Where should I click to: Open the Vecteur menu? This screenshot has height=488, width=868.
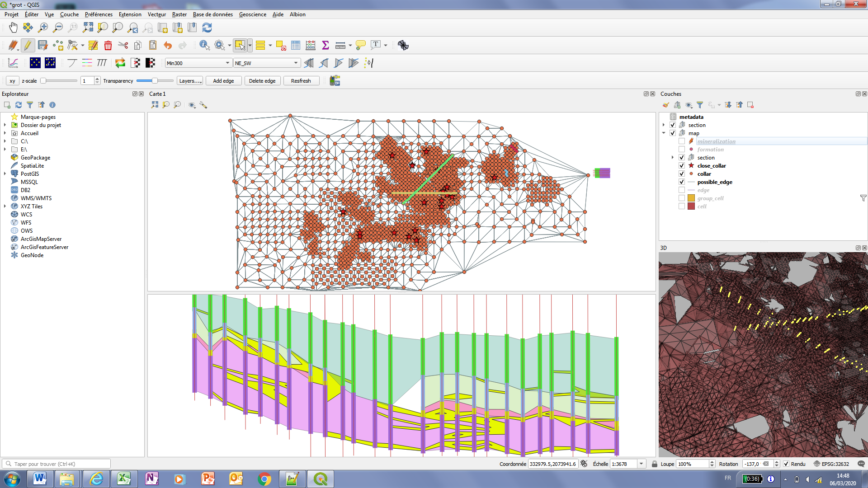(x=156, y=14)
